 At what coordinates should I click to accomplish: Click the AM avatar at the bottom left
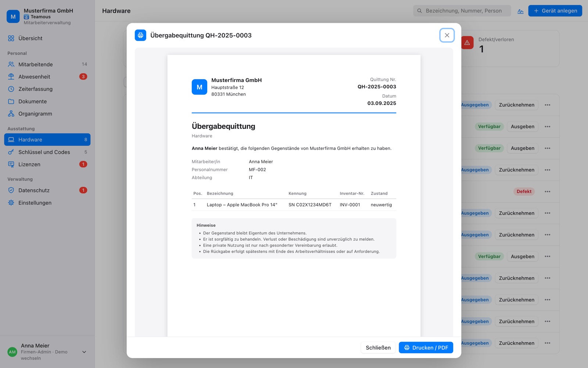(12, 352)
